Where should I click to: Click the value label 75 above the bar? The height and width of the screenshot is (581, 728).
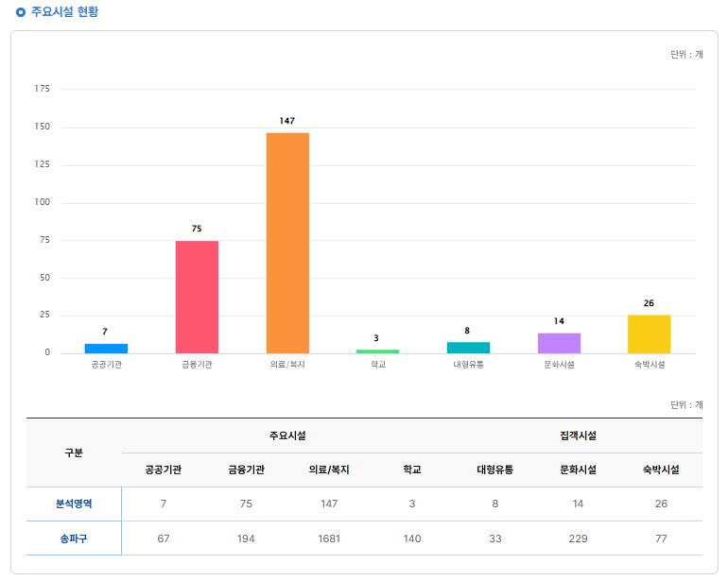(x=197, y=229)
